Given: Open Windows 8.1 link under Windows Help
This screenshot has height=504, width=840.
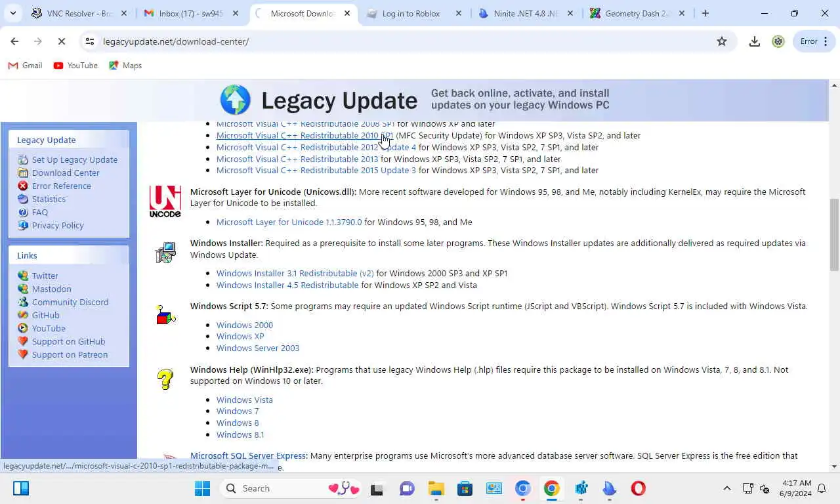Looking at the screenshot, I should 240,434.
